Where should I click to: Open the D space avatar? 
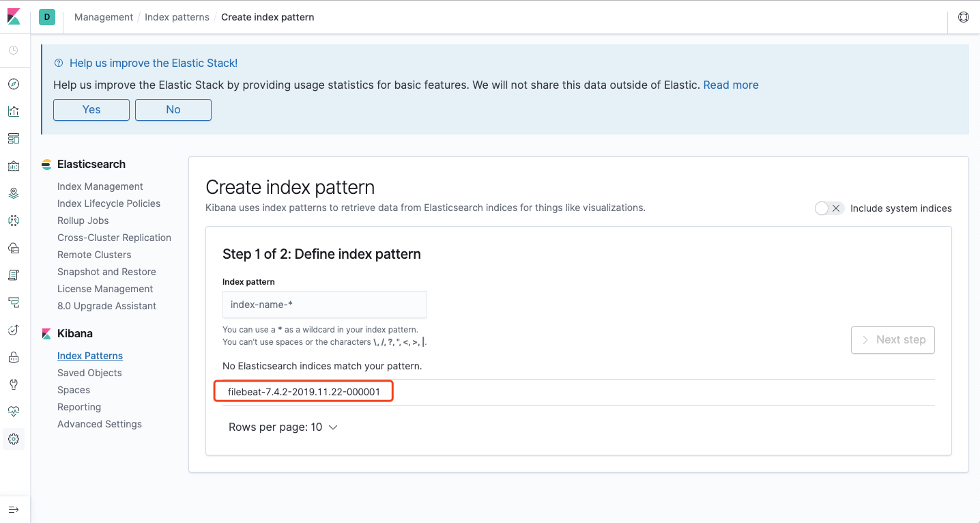coord(47,17)
